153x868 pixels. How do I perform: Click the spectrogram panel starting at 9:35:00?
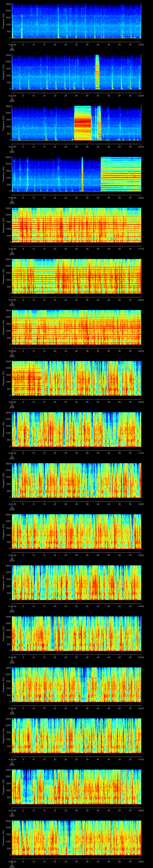pyautogui.click(x=76, y=685)
